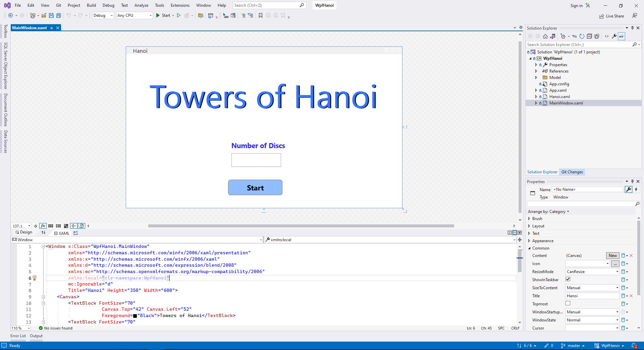Click Start Without Debugging outline play icon

coord(179,15)
